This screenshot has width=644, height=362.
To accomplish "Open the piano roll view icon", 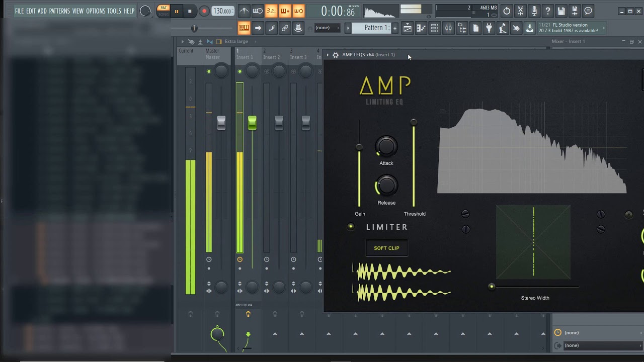I will coord(421,28).
